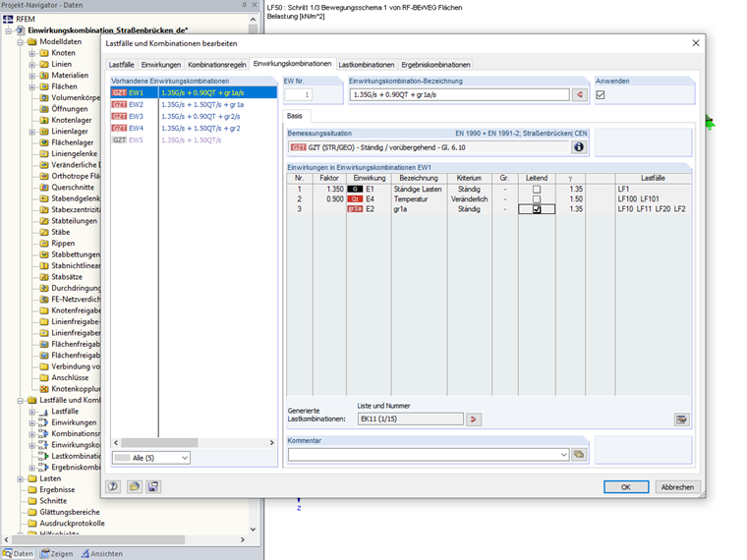Click the Einwirkungskombination-Bezeichnung text field
Image resolution: width=747 pixels, height=560 pixels.
pyautogui.click(x=459, y=94)
